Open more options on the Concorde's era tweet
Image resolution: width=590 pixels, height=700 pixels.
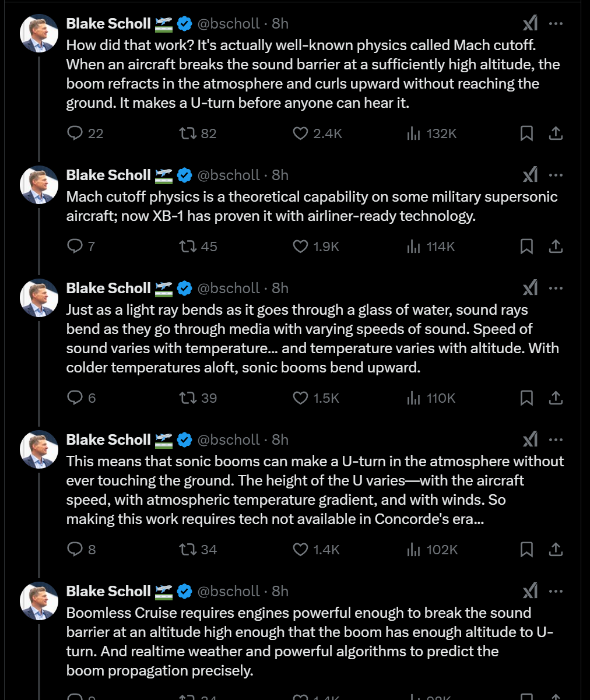click(556, 439)
